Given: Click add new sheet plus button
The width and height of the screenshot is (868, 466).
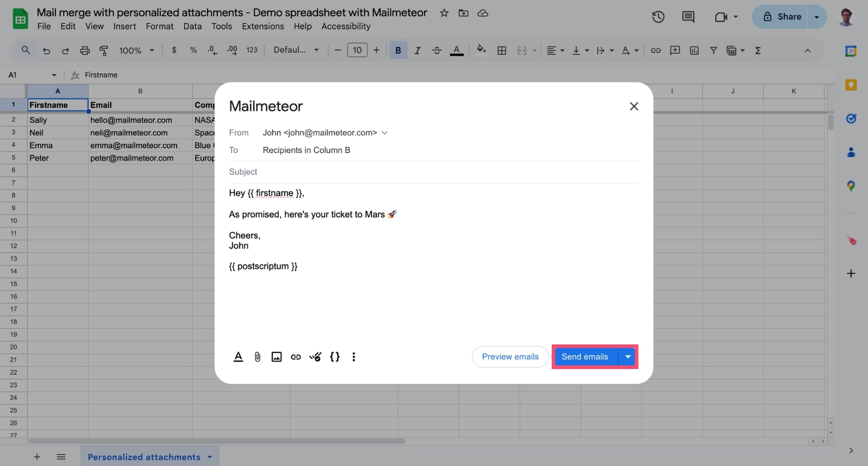Looking at the screenshot, I should pos(37,457).
